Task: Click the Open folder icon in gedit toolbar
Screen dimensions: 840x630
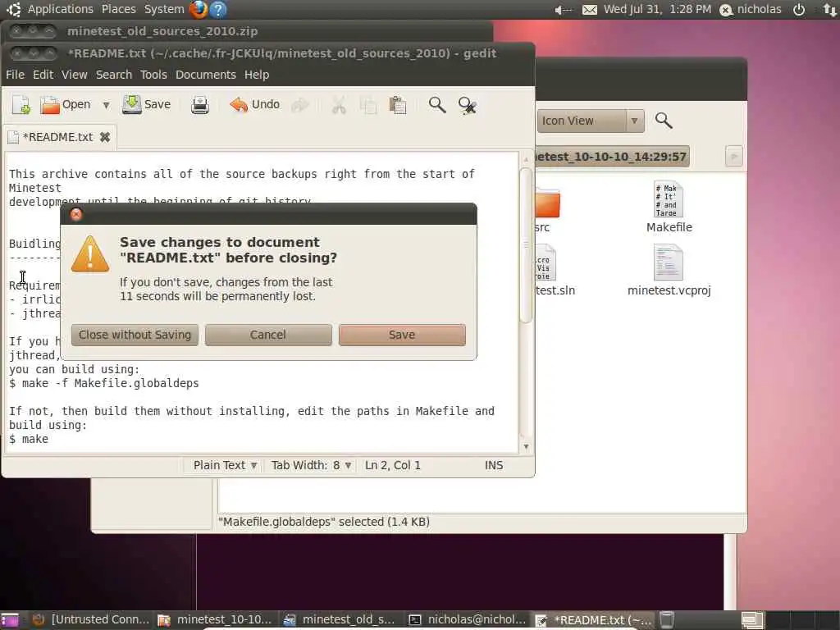Action: 50,105
